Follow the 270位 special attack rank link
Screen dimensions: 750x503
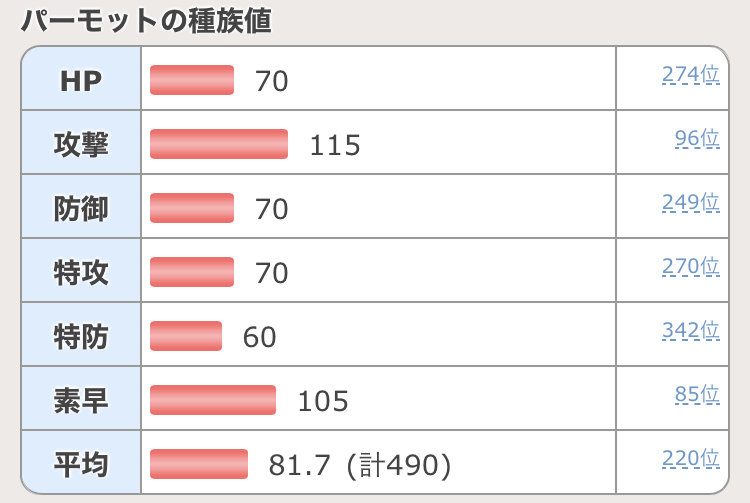tap(690, 267)
